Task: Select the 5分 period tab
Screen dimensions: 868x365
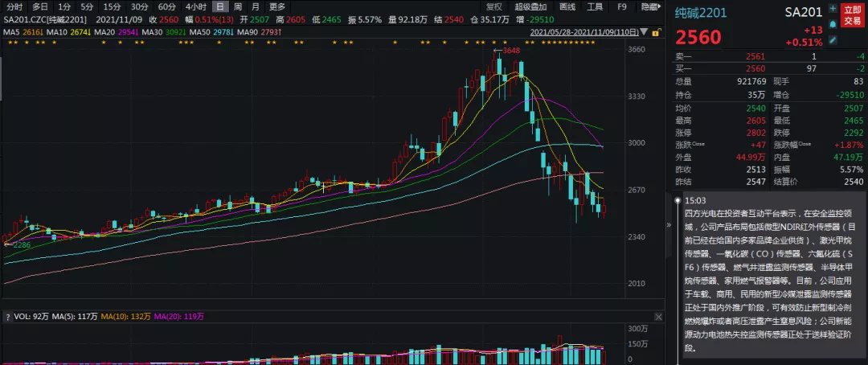Action: click(87, 7)
